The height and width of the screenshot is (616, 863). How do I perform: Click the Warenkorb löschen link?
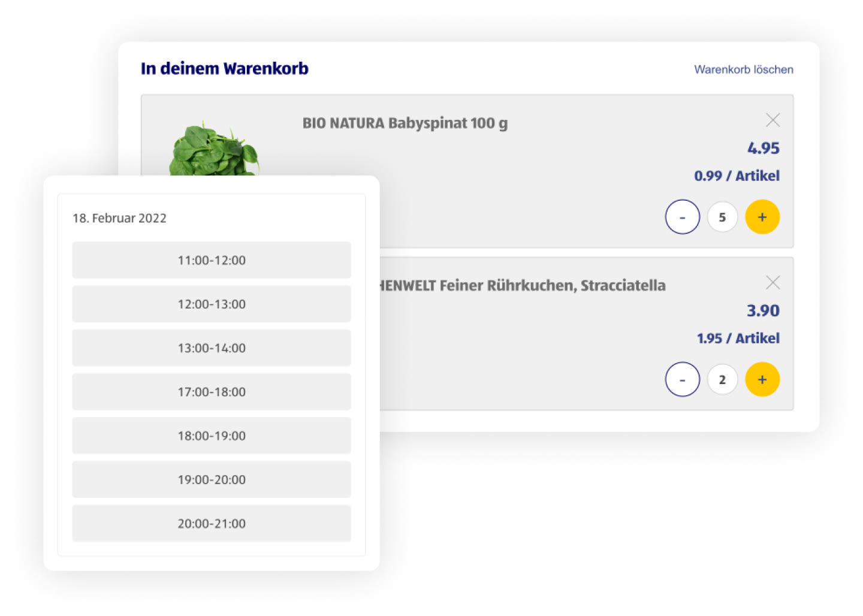[x=743, y=69]
